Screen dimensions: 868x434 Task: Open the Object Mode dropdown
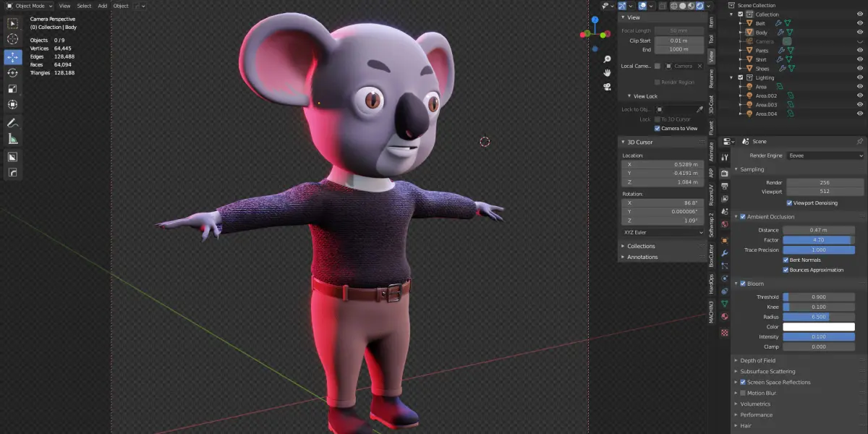pos(30,6)
